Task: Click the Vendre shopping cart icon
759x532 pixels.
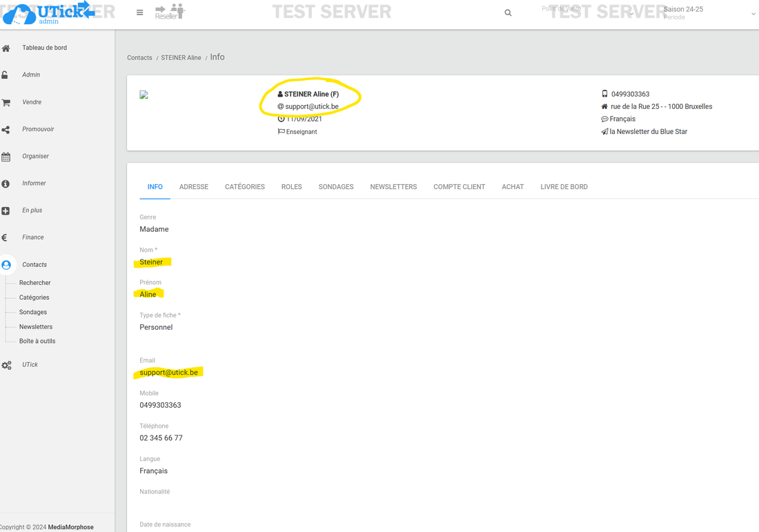Action: pos(6,103)
